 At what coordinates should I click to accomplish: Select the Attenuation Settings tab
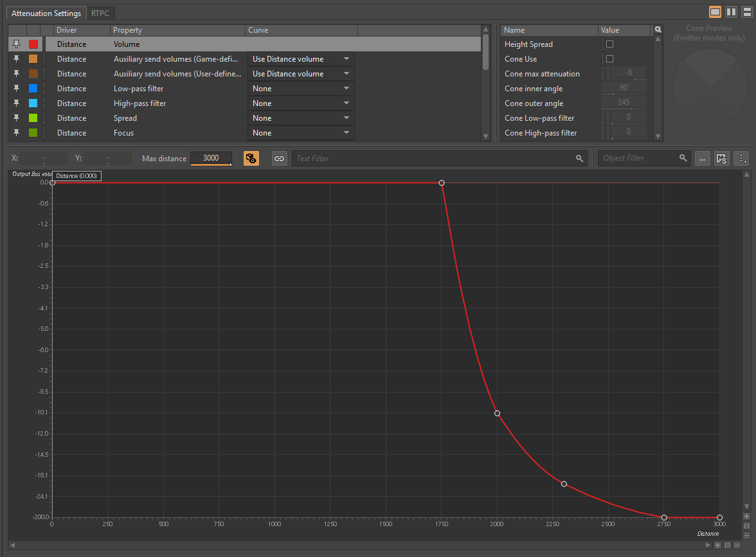46,13
